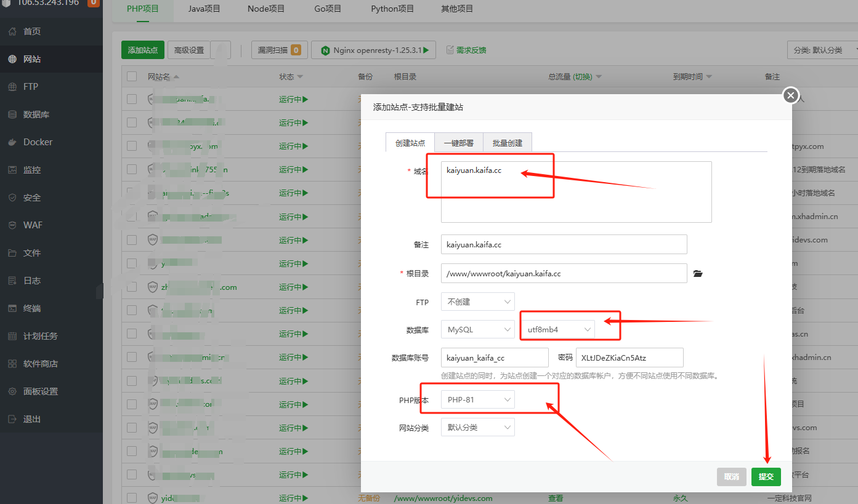Tick the select-all checkbox in table header
This screenshot has width=858, height=504.
point(132,76)
